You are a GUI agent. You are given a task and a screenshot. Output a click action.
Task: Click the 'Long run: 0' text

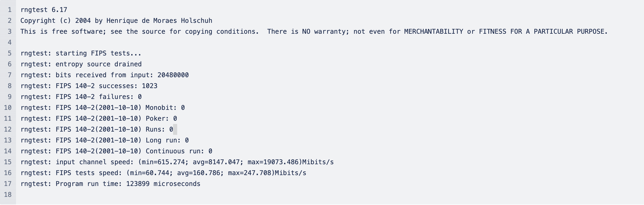coord(167,140)
